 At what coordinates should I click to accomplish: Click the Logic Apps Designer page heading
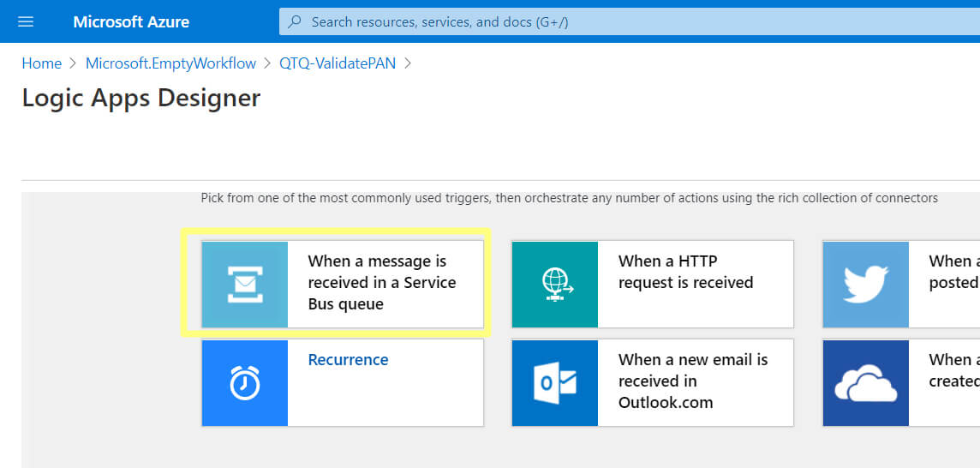coord(141,98)
